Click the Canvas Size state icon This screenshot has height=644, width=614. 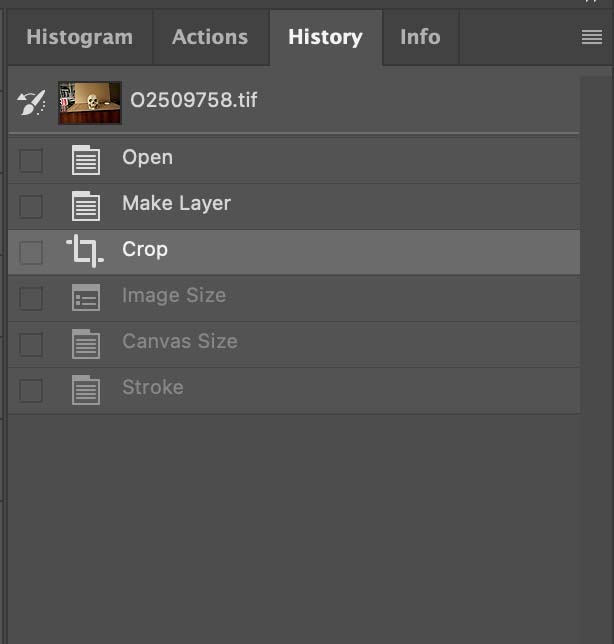(86, 343)
